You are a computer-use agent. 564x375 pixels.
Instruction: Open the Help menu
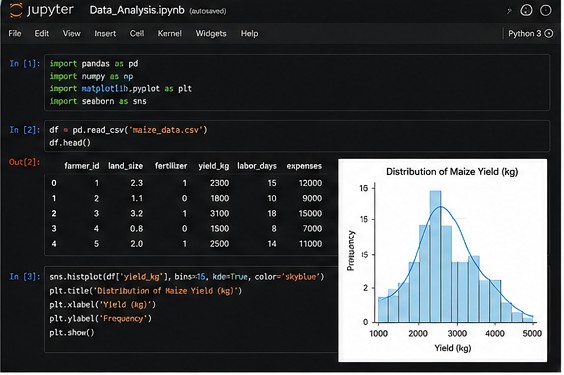click(x=249, y=33)
